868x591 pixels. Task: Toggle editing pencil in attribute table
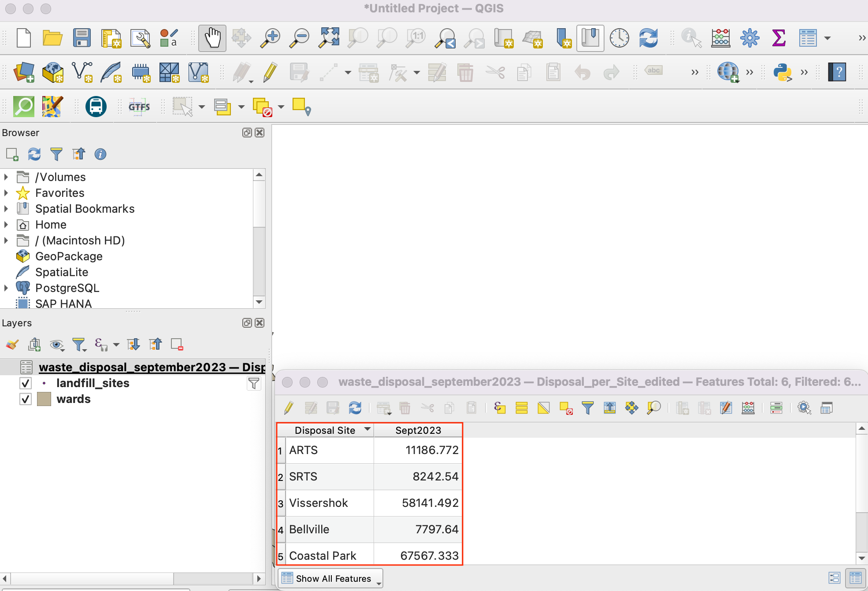[x=289, y=408]
